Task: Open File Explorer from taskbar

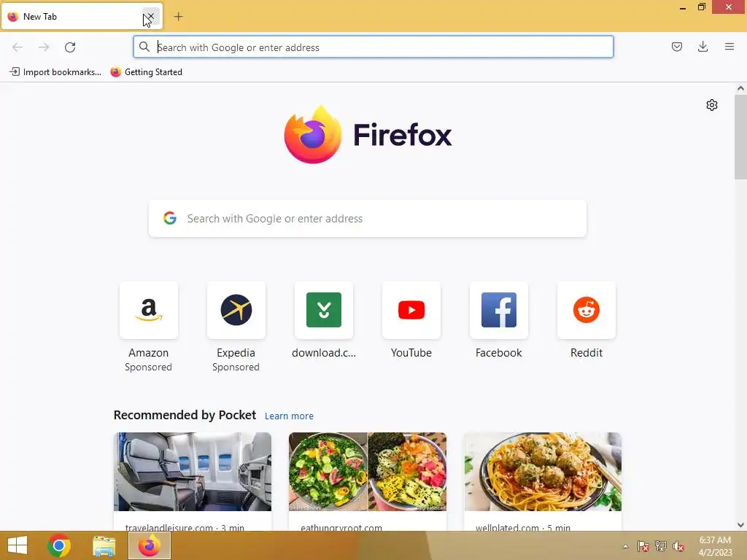Action: 104,545
